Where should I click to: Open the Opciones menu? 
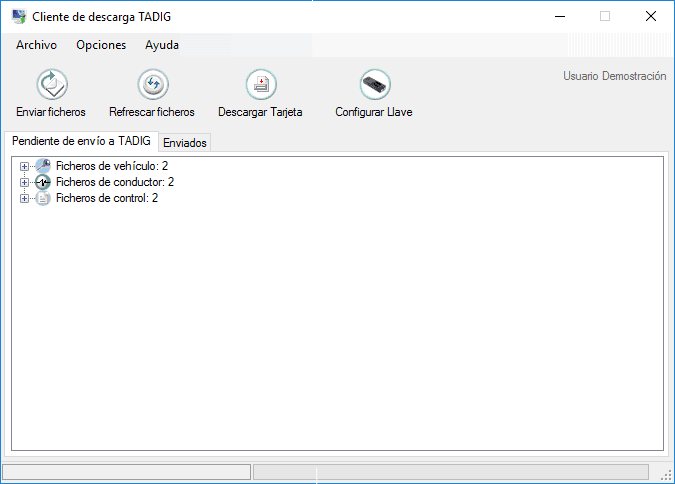[101, 45]
